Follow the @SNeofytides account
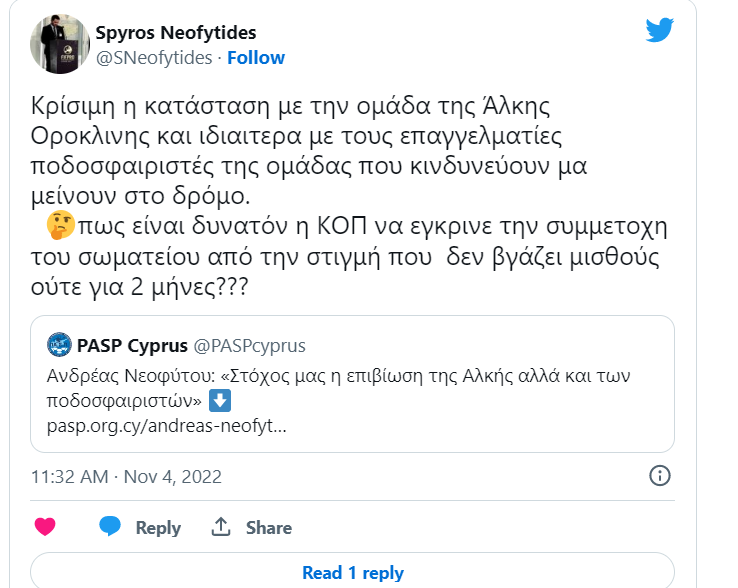The image size is (738, 588). coord(256,58)
